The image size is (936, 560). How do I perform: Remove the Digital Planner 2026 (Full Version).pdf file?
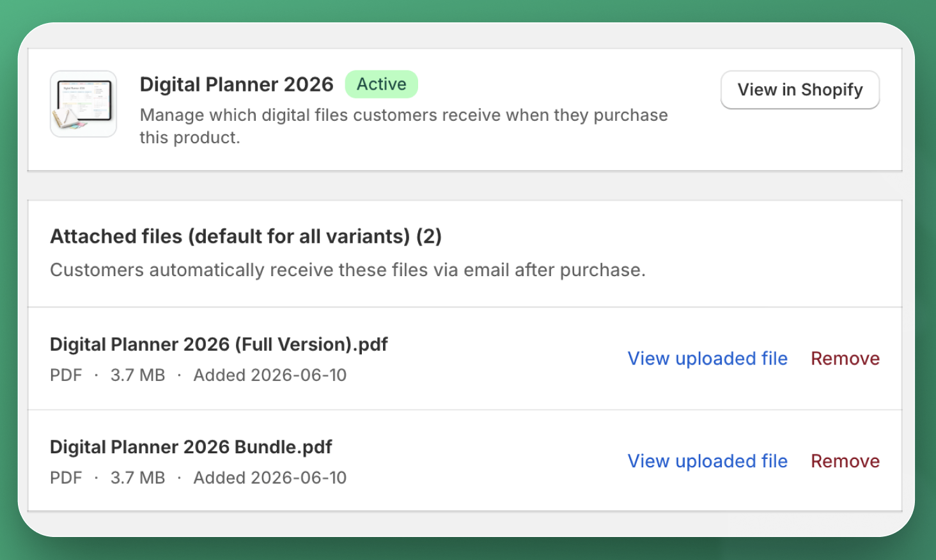[845, 359]
